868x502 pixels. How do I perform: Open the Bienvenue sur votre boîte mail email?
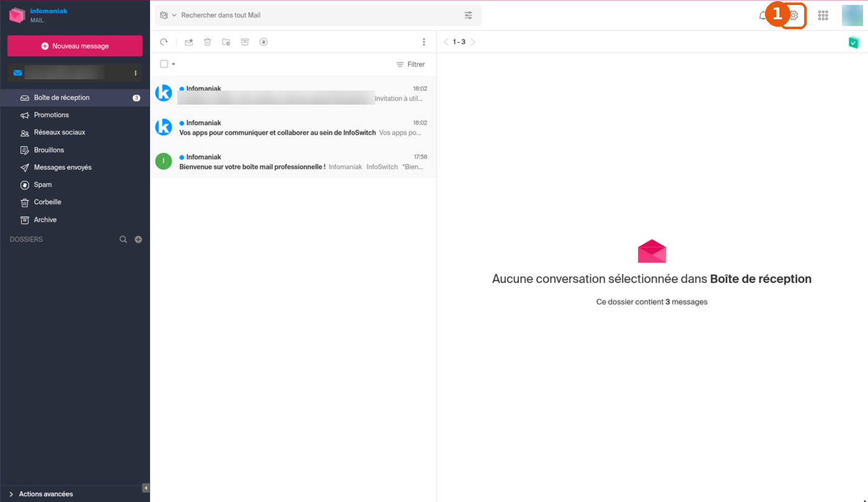coord(293,161)
